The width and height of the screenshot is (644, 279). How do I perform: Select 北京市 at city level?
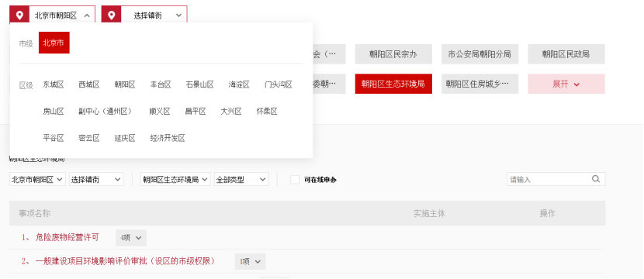pos(54,43)
